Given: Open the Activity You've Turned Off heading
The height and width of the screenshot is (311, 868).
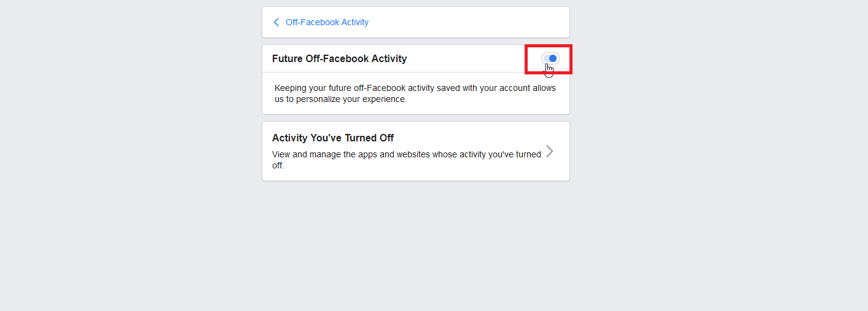Looking at the screenshot, I should click(x=333, y=138).
